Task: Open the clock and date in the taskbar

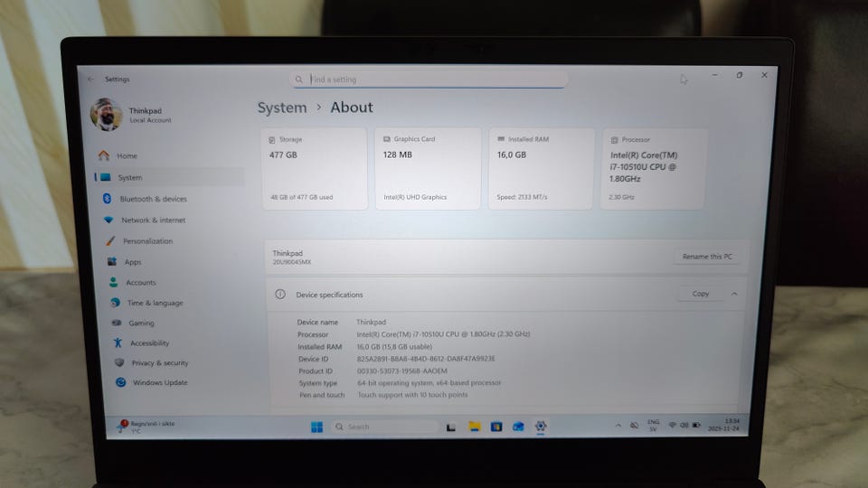Action: [x=724, y=425]
